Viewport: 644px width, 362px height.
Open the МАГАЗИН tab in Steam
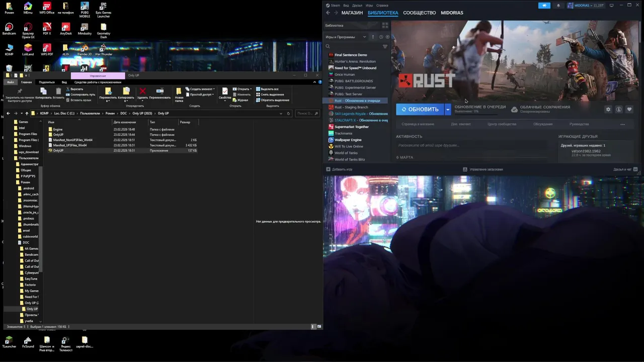click(352, 13)
